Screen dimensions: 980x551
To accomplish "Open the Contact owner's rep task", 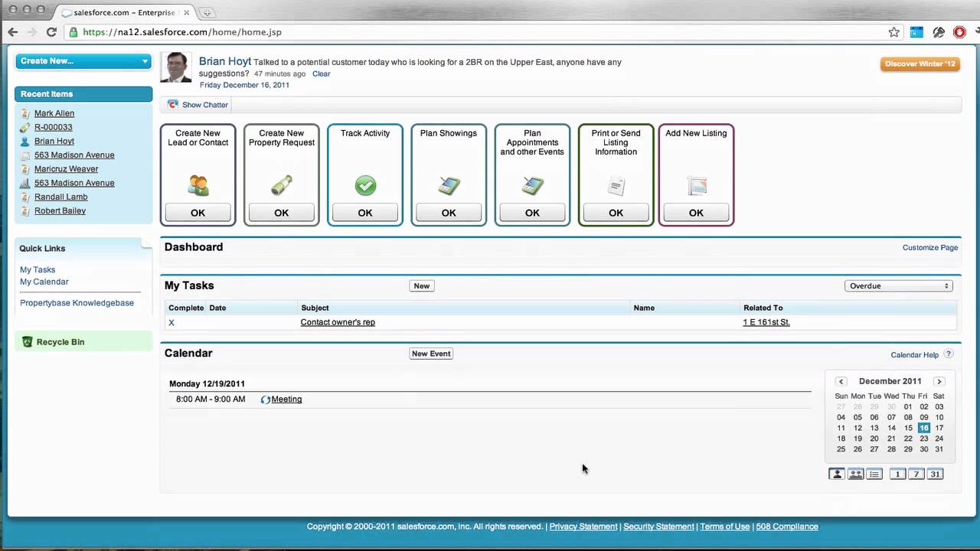I will click(x=338, y=323).
